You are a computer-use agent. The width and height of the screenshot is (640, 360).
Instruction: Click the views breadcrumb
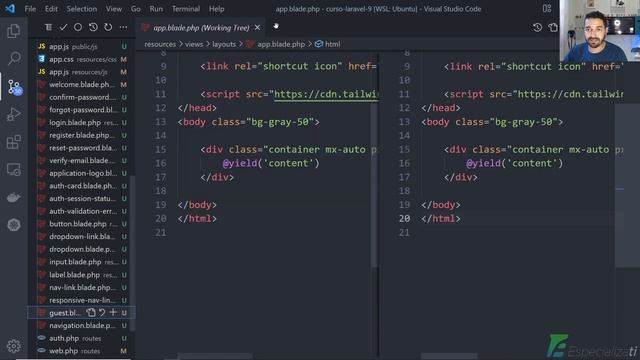194,44
